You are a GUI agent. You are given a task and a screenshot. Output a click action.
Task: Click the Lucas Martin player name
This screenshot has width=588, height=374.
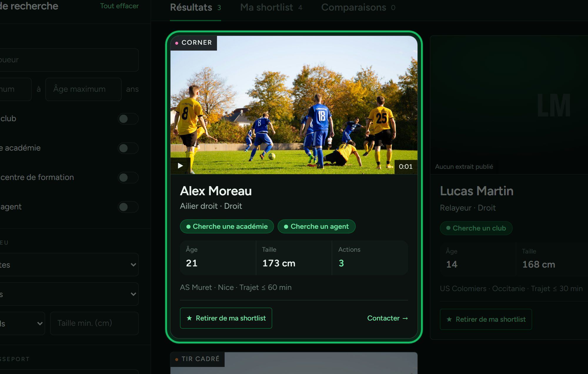click(477, 191)
